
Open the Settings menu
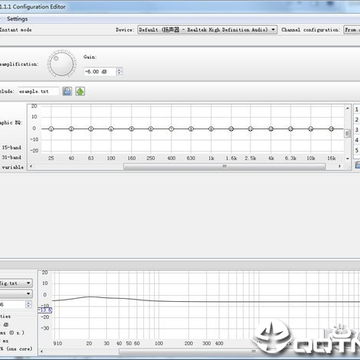click(17, 19)
